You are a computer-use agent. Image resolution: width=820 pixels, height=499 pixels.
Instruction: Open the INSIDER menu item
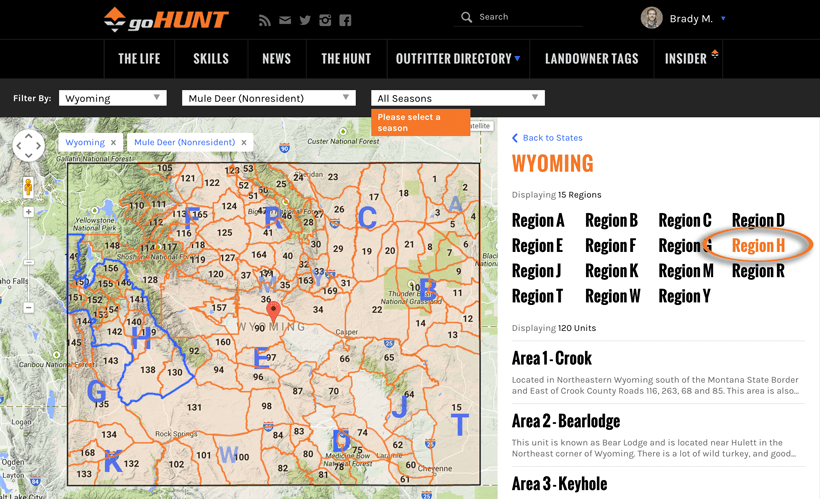[688, 59]
